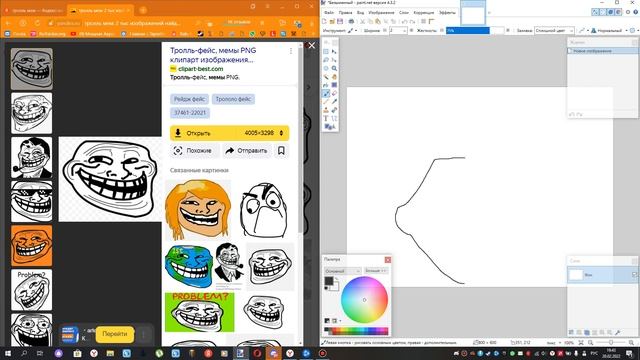Click the Больше button in Palette window
This screenshot has height=360, width=640.
[376, 271]
